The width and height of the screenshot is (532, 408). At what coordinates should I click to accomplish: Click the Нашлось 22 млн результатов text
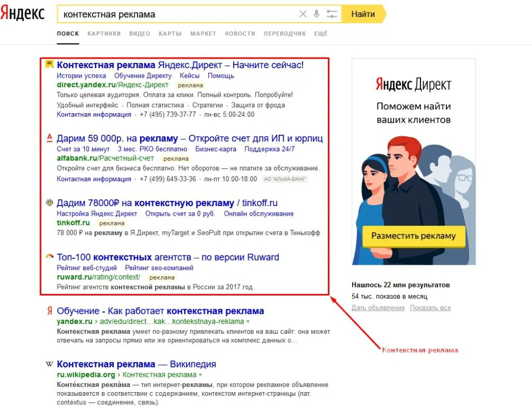point(401,285)
